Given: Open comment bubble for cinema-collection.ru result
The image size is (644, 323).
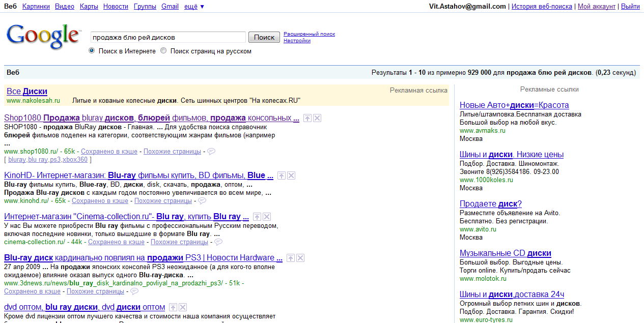Looking at the screenshot, I should click(x=218, y=242).
